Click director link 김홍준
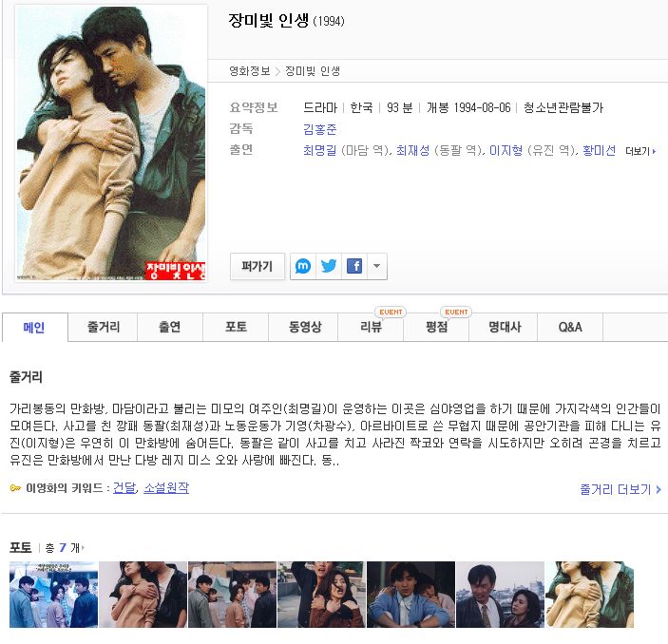 point(320,129)
